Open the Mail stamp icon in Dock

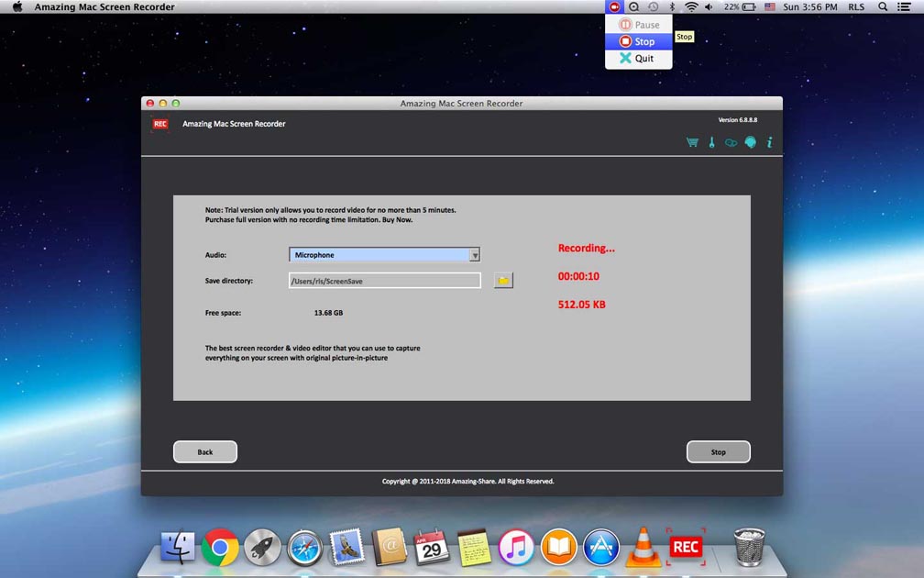[x=347, y=547]
